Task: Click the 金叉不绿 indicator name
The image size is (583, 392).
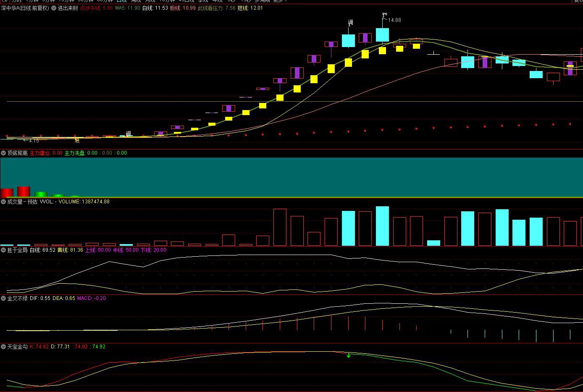Action: 17,298
